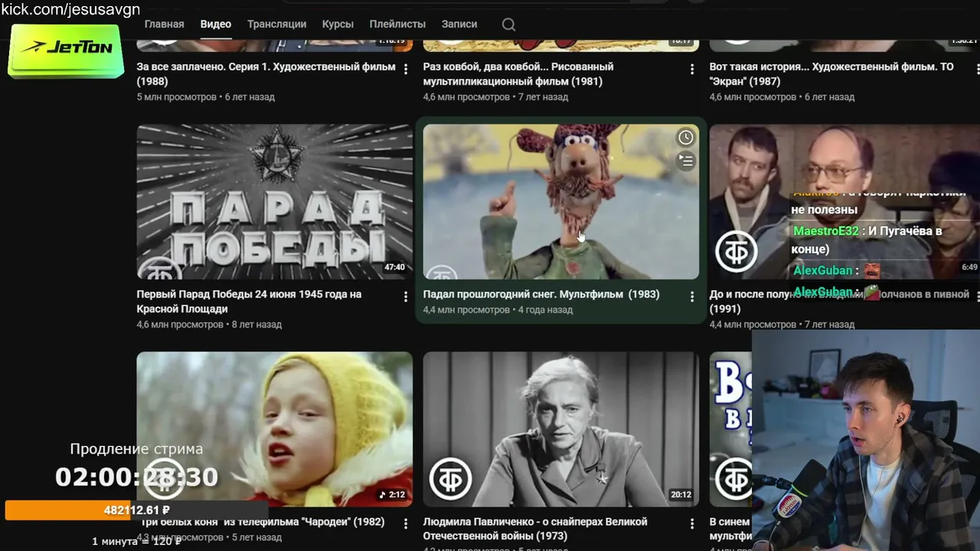Open the "Три белых коня" video title

coord(260,522)
